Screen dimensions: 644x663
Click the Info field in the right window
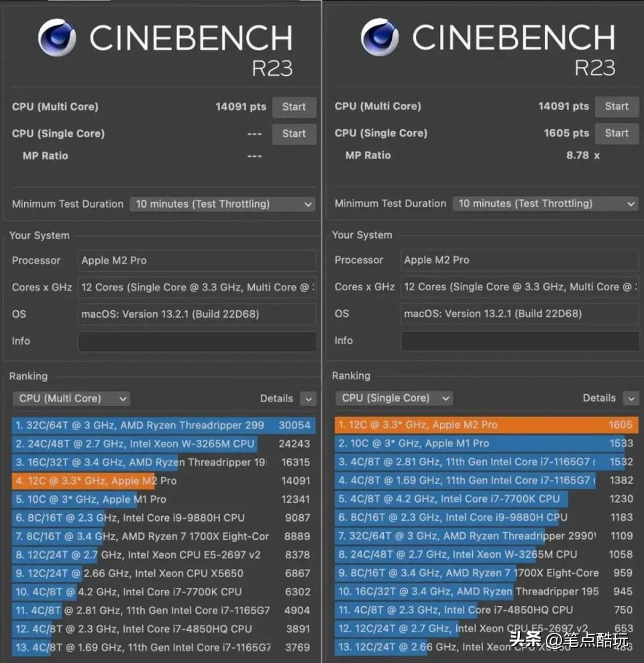520,341
